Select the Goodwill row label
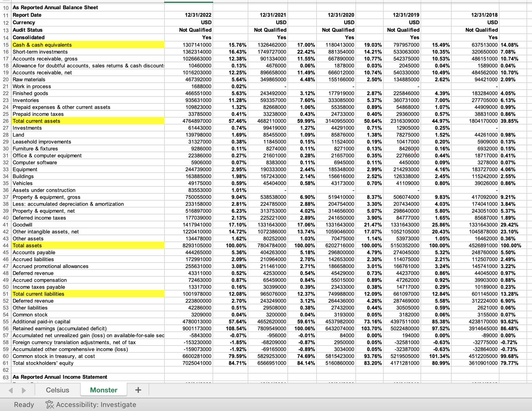Screen dimensions: 532x411 click(x=88, y=225)
